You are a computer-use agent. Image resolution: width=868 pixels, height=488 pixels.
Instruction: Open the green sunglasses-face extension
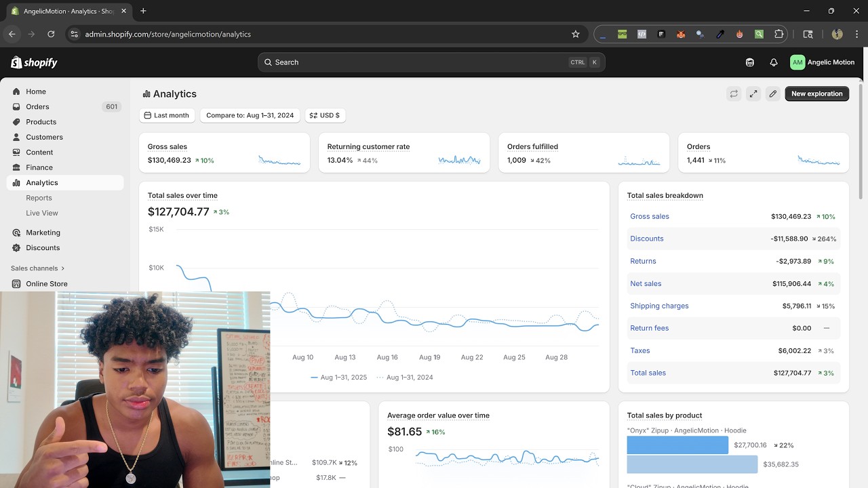click(622, 34)
